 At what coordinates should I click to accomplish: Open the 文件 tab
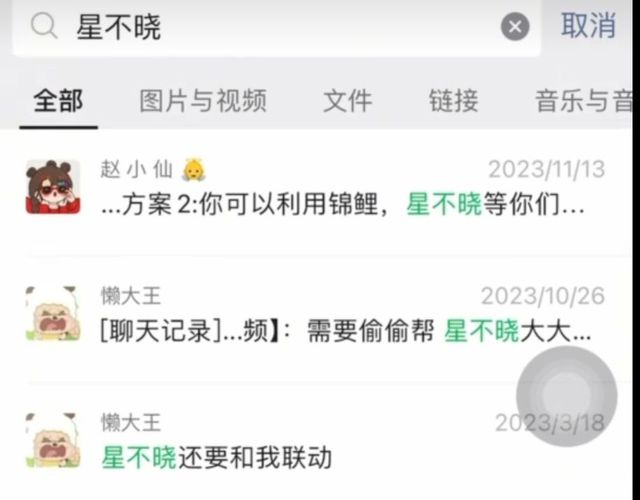coord(347,100)
